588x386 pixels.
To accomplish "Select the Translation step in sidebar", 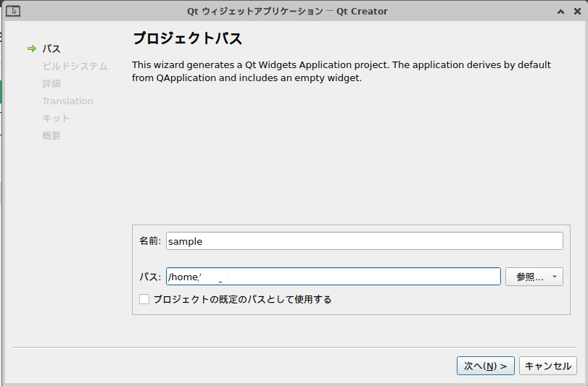I will coord(67,101).
